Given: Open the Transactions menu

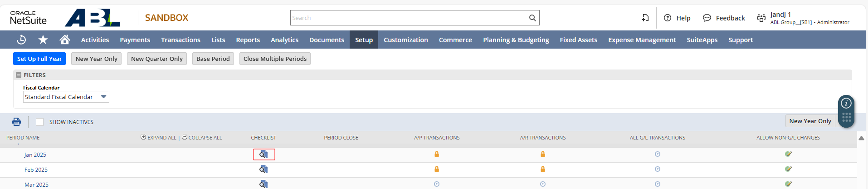Looking at the screenshot, I should [180, 40].
